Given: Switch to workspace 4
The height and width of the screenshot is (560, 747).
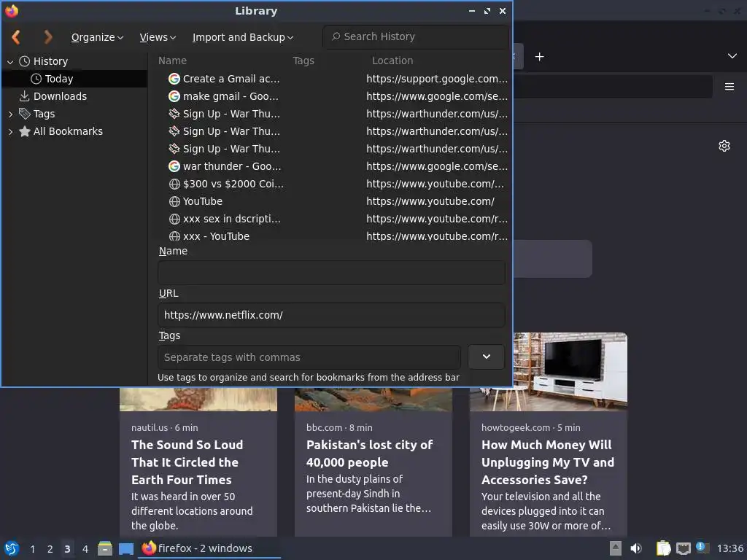Looking at the screenshot, I should (85, 549).
